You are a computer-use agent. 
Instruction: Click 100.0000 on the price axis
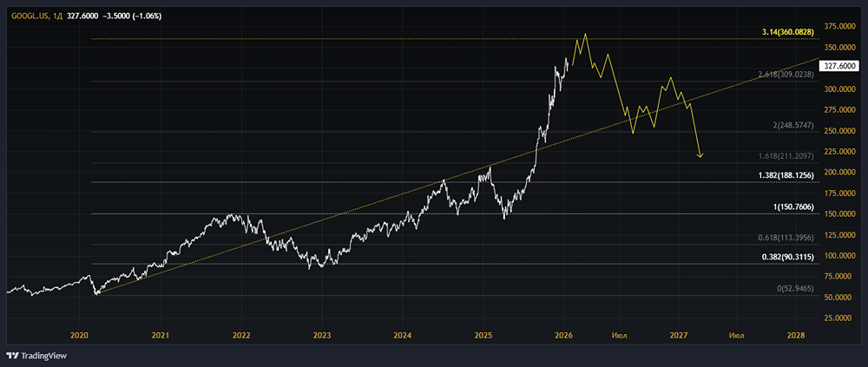pyautogui.click(x=838, y=256)
